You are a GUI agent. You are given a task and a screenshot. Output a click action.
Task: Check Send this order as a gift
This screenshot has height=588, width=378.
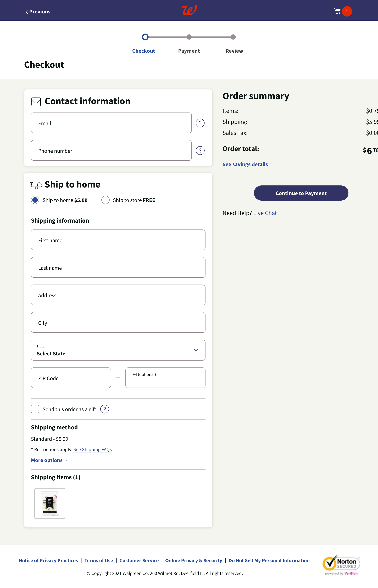coord(35,409)
